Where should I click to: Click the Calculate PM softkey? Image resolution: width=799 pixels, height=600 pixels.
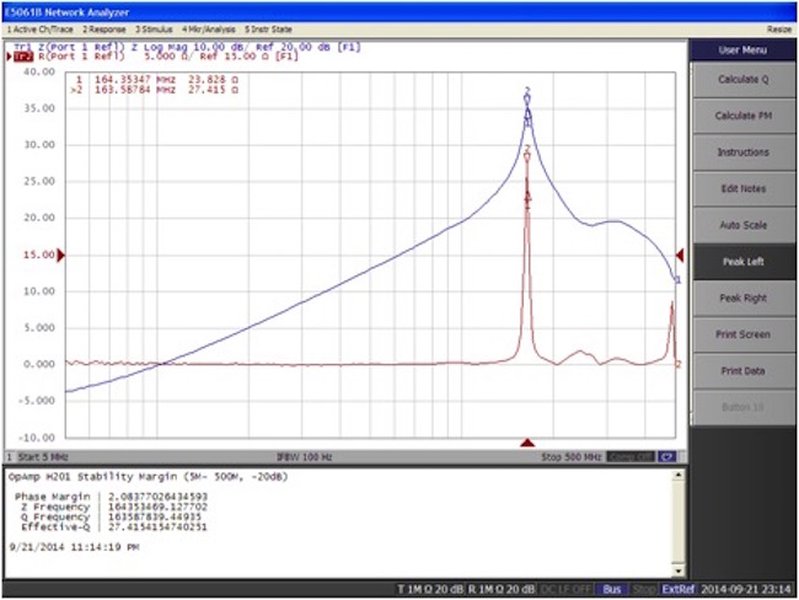coord(743,116)
